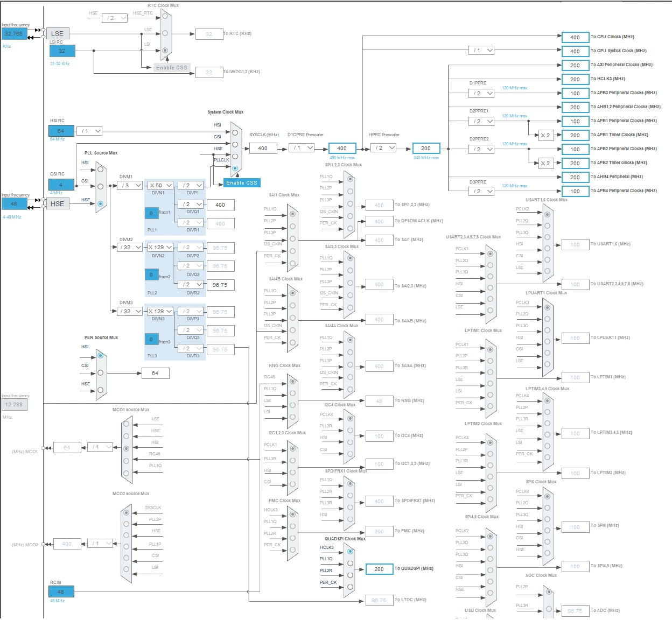672x620 pixels.
Task: Choose PLL1Q in MCO1 source Mux
Action: 127,473
